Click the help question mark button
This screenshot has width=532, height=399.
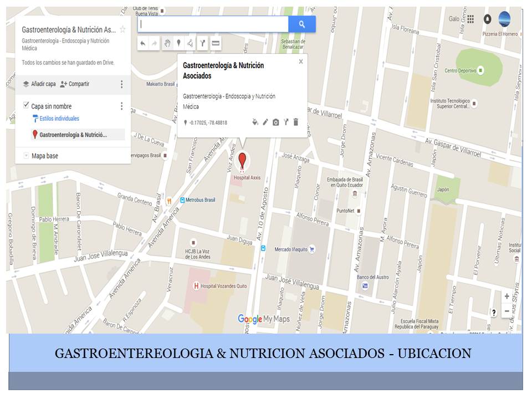pos(494,313)
